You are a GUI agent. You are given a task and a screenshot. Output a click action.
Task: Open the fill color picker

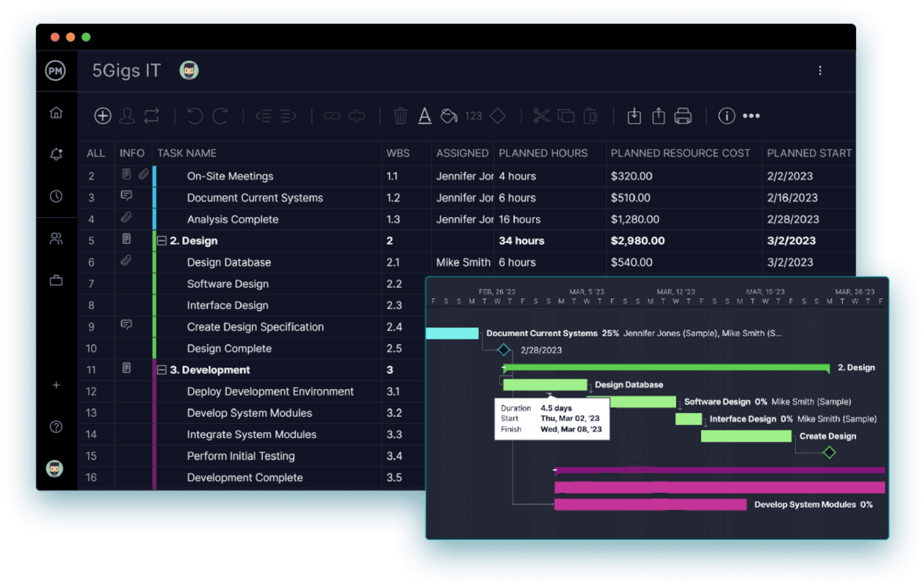click(449, 116)
